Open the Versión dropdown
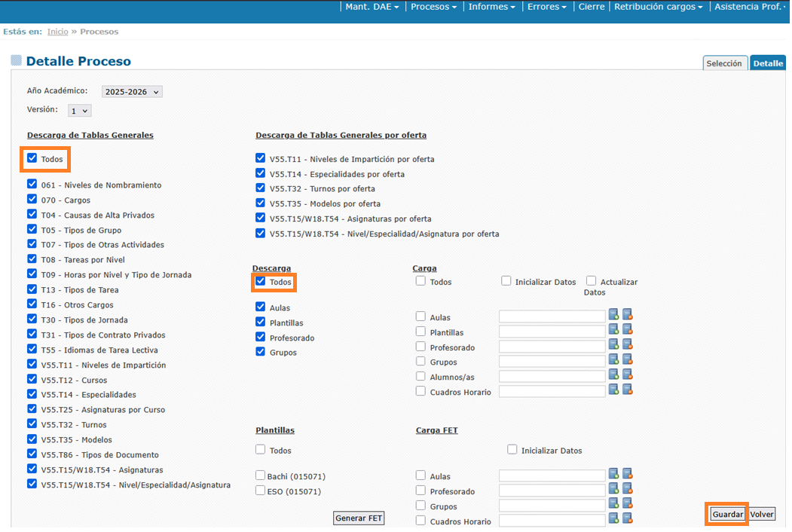 coord(80,111)
